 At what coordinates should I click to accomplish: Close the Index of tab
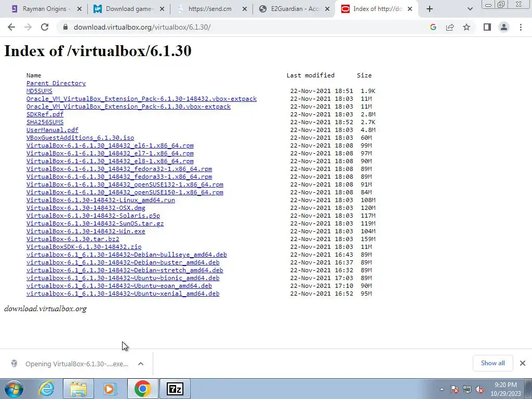(x=410, y=9)
